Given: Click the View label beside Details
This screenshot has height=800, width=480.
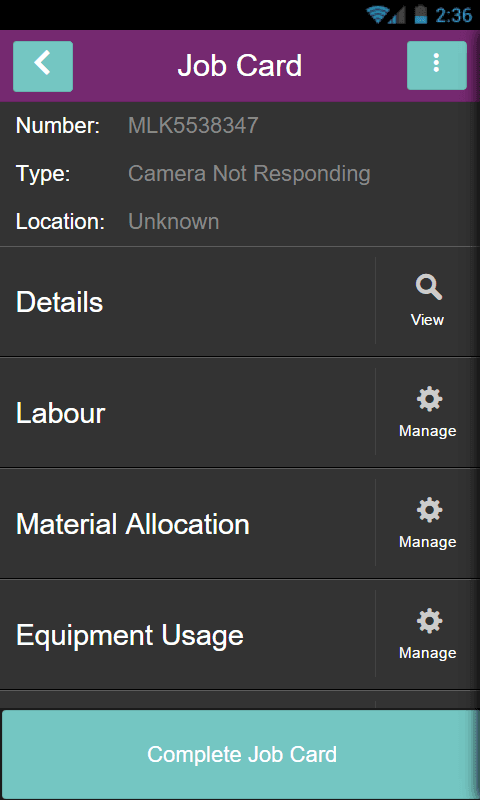Looking at the screenshot, I should pos(427,320).
